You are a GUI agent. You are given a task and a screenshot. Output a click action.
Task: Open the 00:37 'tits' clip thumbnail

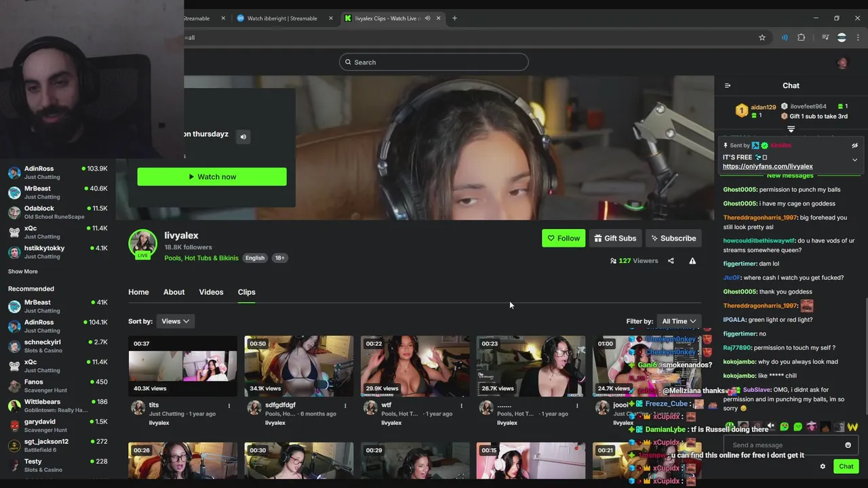click(x=182, y=366)
